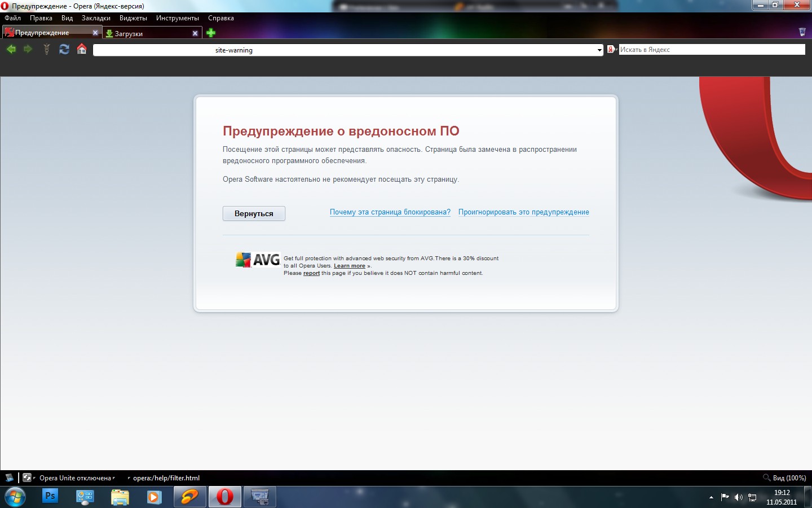Click the 'Искать в Яндекс' search field
The width and height of the screenshot is (812, 508).
click(x=712, y=50)
